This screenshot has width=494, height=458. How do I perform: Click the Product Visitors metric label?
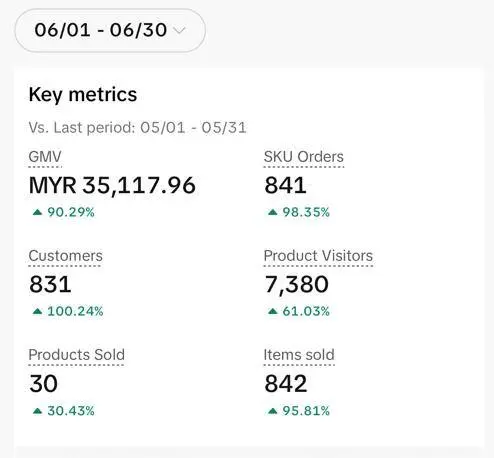(318, 256)
